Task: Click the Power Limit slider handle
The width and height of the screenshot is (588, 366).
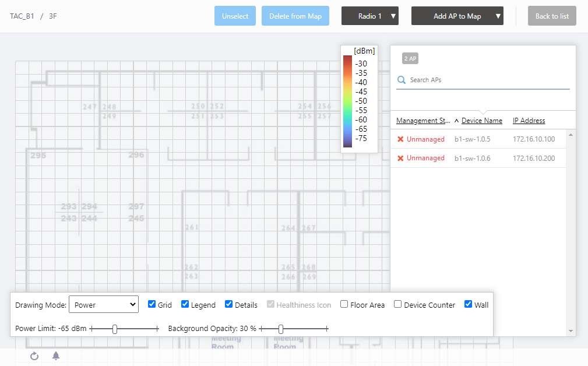Action: tap(115, 329)
